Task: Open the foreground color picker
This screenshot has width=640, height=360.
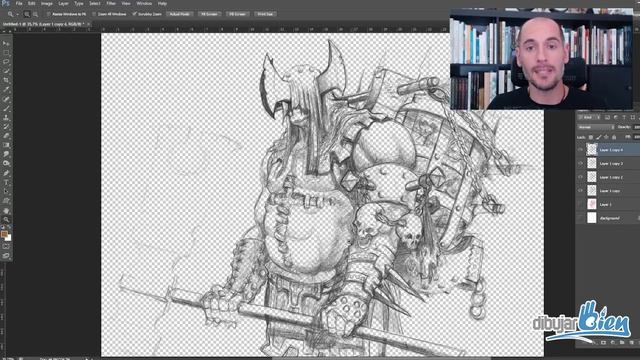Action: point(4,234)
